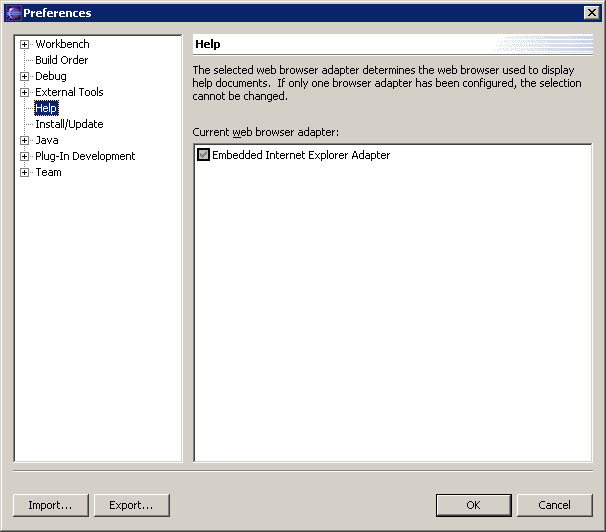Click the Eclipse icon in title bar
The image size is (606, 532).
tap(14, 13)
